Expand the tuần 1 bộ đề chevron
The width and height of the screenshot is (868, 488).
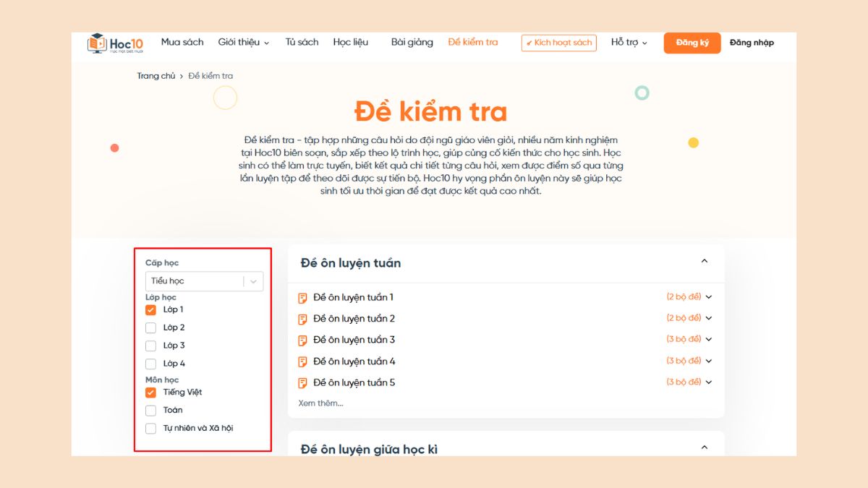tap(709, 297)
